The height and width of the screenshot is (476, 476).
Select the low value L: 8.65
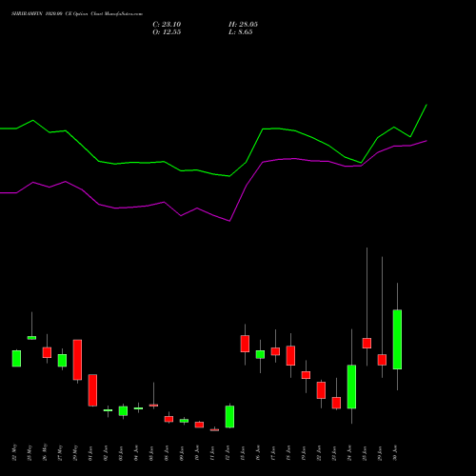241,32
